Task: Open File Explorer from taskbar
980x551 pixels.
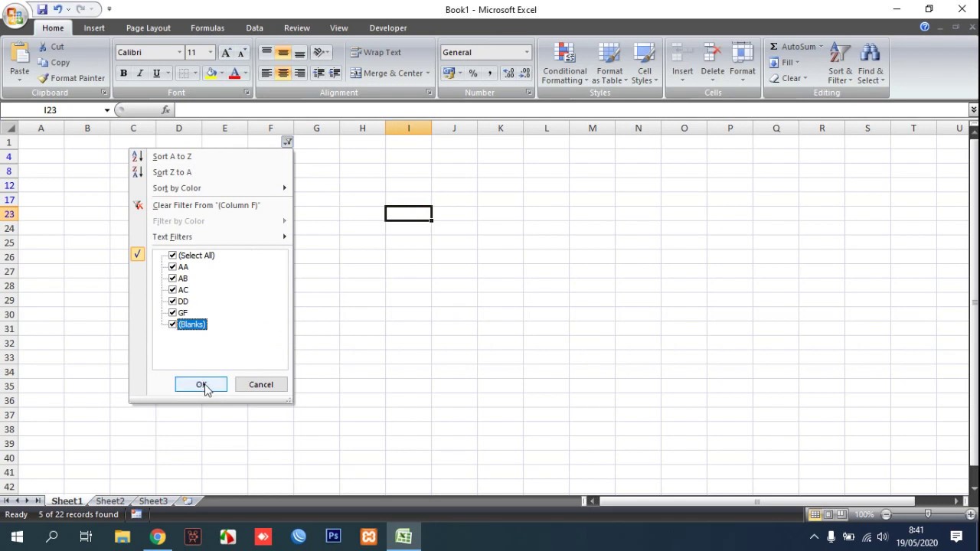Action: point(122,536)
